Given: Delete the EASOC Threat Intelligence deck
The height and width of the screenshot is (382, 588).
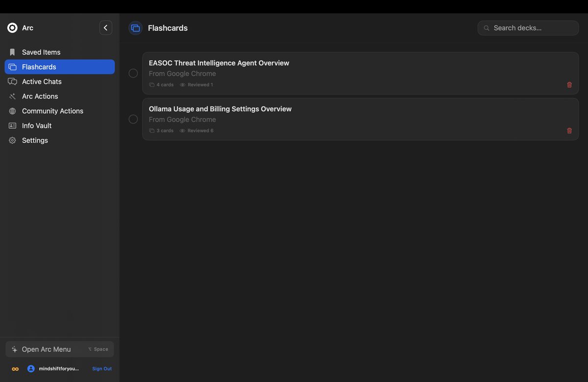Looking at the screenshot, I should 569,85.
